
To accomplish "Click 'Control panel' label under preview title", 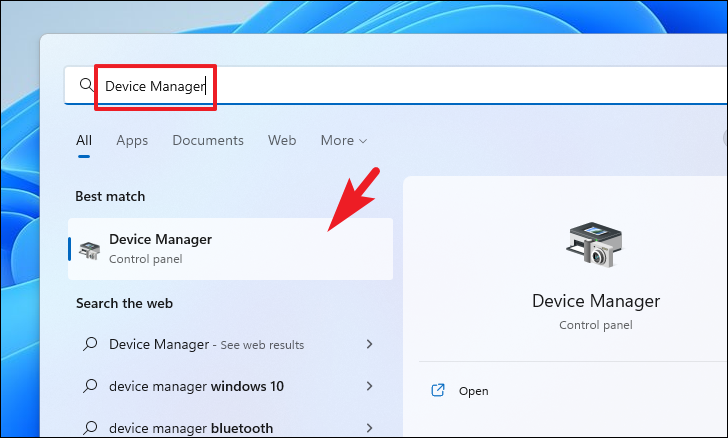I will [596, 325].
